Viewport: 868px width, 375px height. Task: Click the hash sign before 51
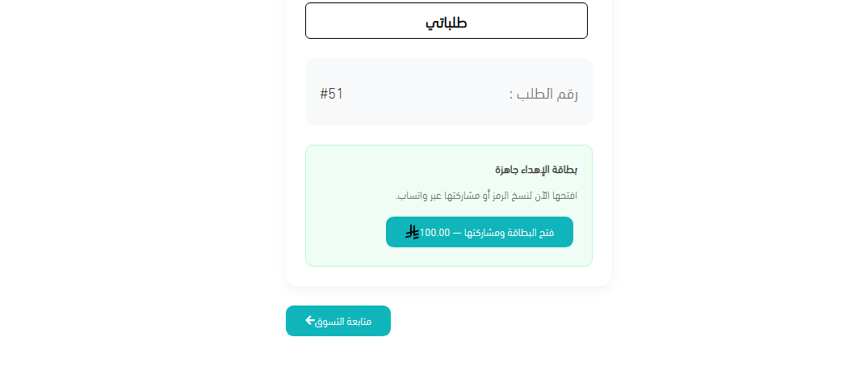[324, 94]
